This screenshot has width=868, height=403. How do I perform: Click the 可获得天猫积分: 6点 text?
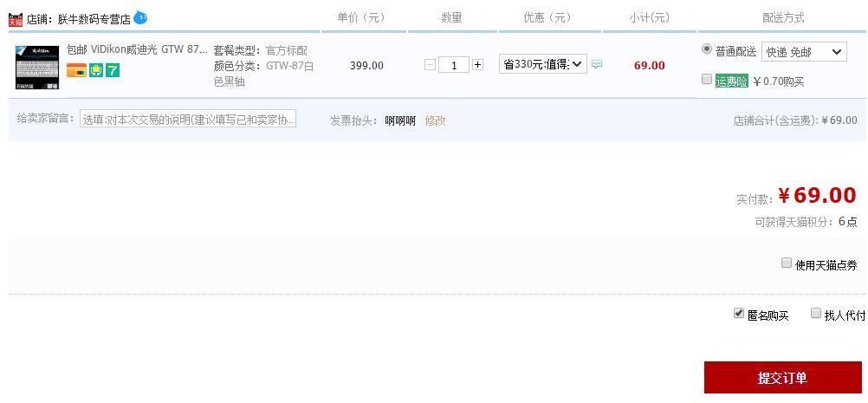tap(806, 222)
